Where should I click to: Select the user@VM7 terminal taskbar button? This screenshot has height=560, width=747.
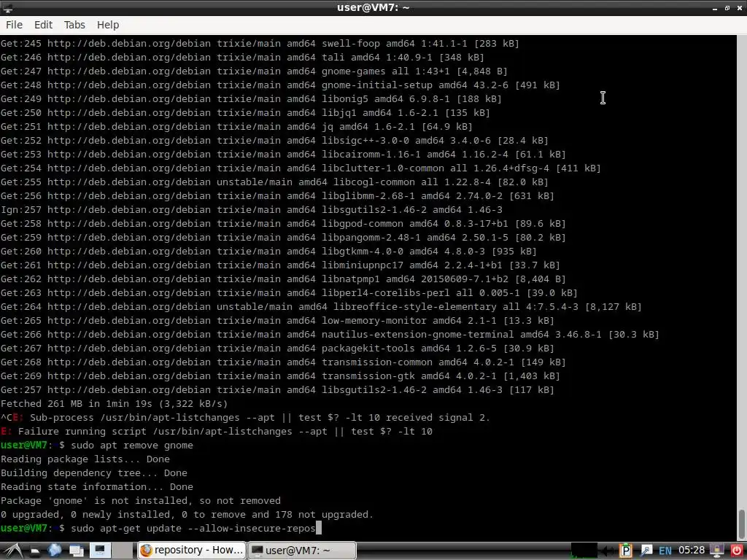pyautogui.click(x=302, y=550)
